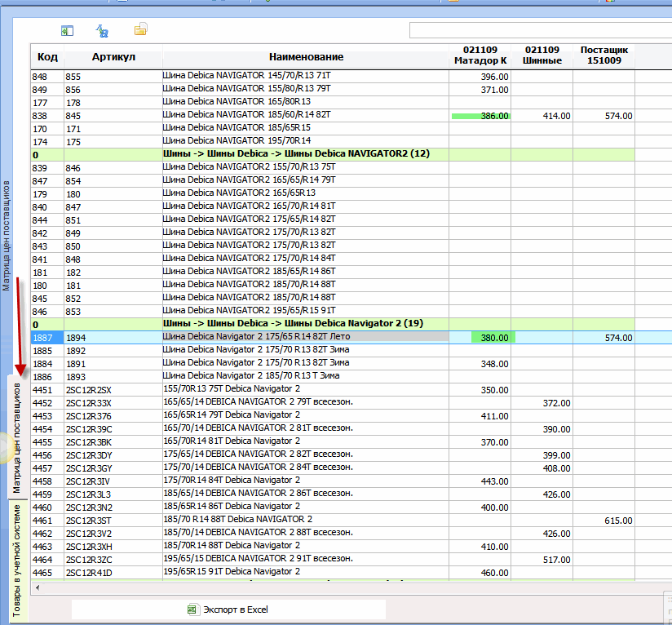Select row 195/65R15 91T Debica Navigator 2
The image size is (672, 625).
333,572
